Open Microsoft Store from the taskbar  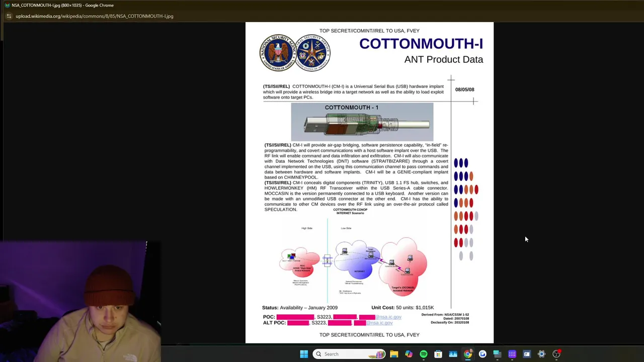(x=438, y=354)
